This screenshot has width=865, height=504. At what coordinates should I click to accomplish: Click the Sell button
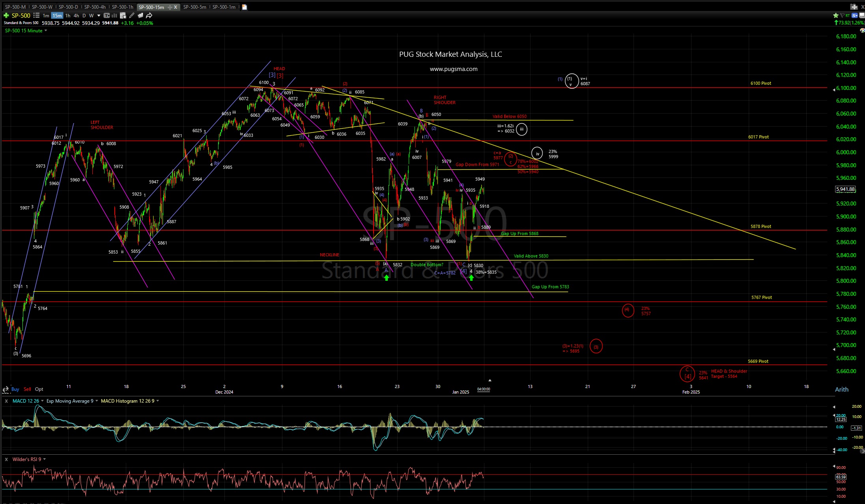[x=27, y=389]
